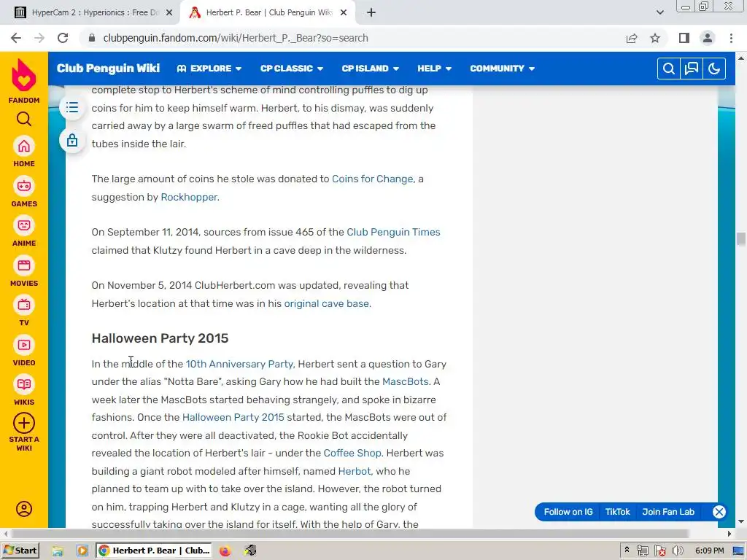This screenshot has height=560, width=747.
Task: Open the Coins for Change link
Action: 373,179
